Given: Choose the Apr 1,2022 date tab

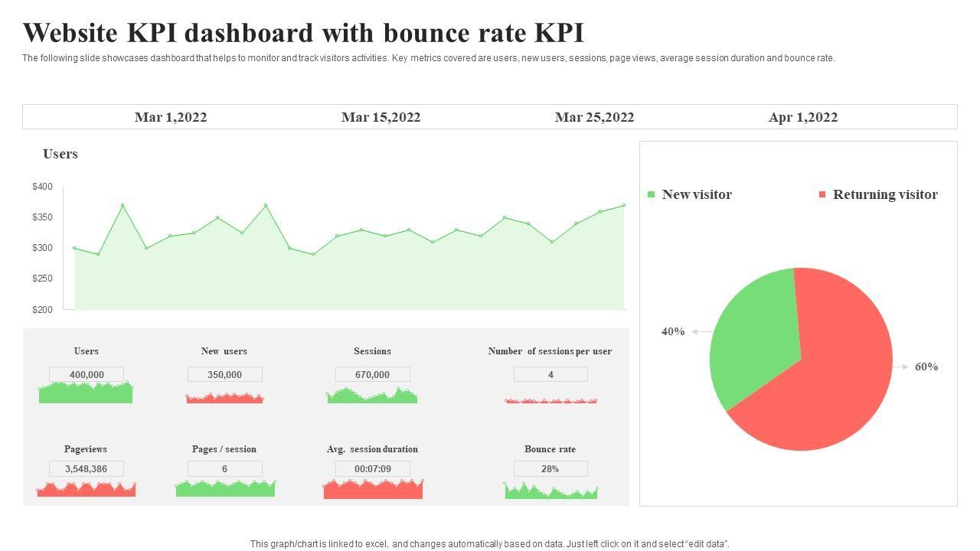Looking at the screenshot, I should tap(802, 117).
